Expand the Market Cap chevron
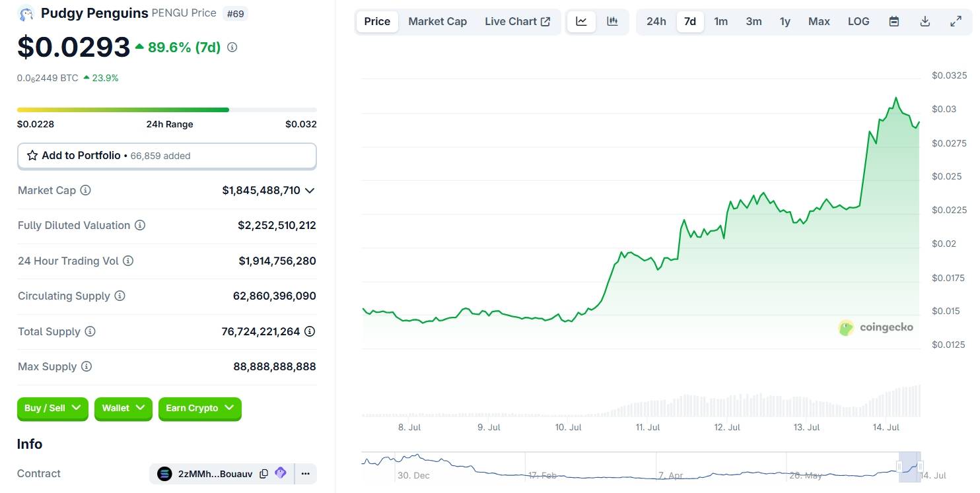Viewport: 980px width, 493px height. click(310, 190)
